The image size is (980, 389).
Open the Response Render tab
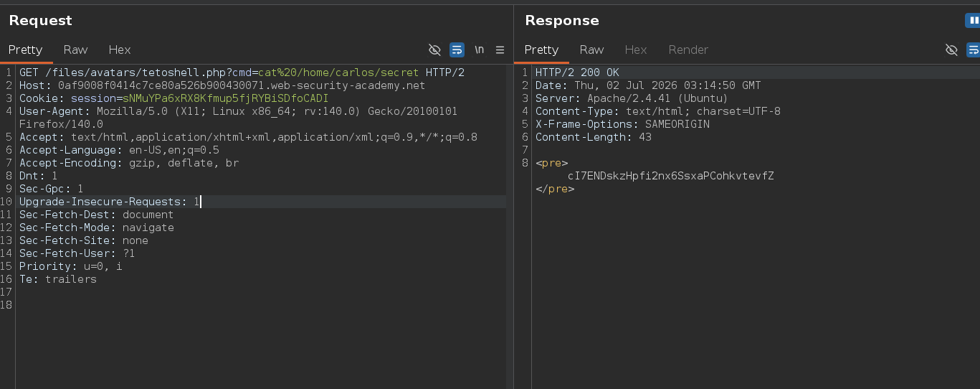coord(688,50)
